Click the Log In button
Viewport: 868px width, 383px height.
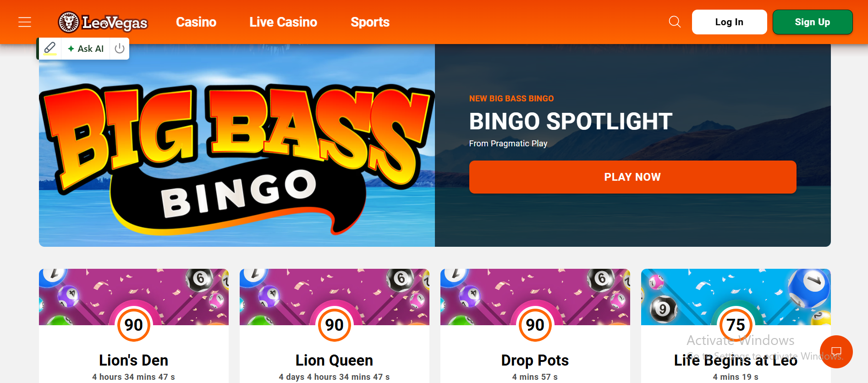729,22
